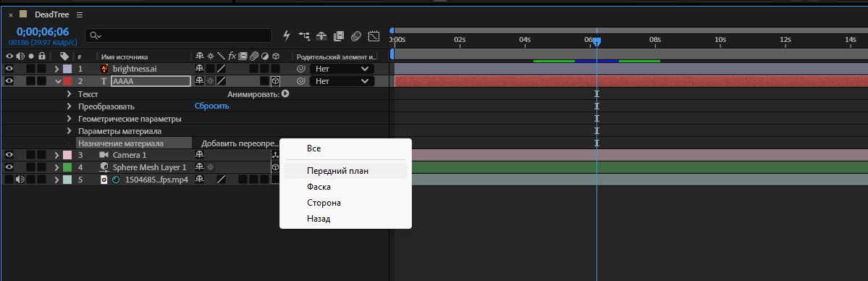The image size is (868, 281).
Task: Open parent dropdown Нет for brightness.ai
Action: pos(342,69)
